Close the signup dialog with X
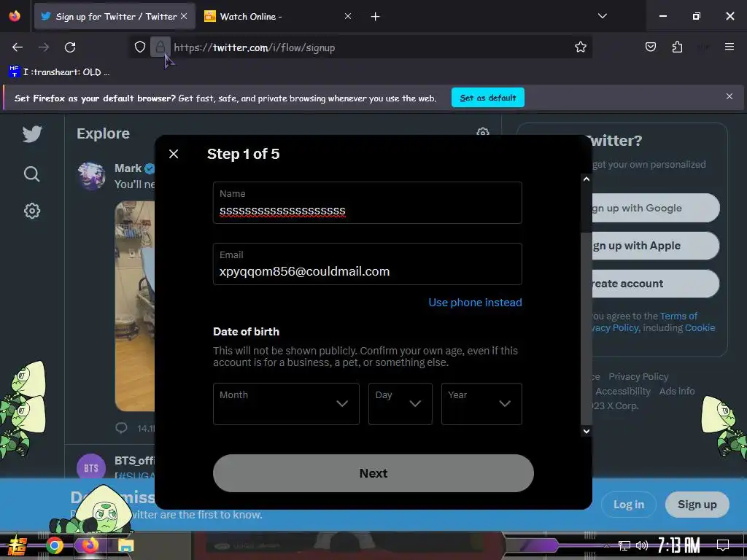The width and height of the screenshot is (747, 560). click(x=174, y=154)
